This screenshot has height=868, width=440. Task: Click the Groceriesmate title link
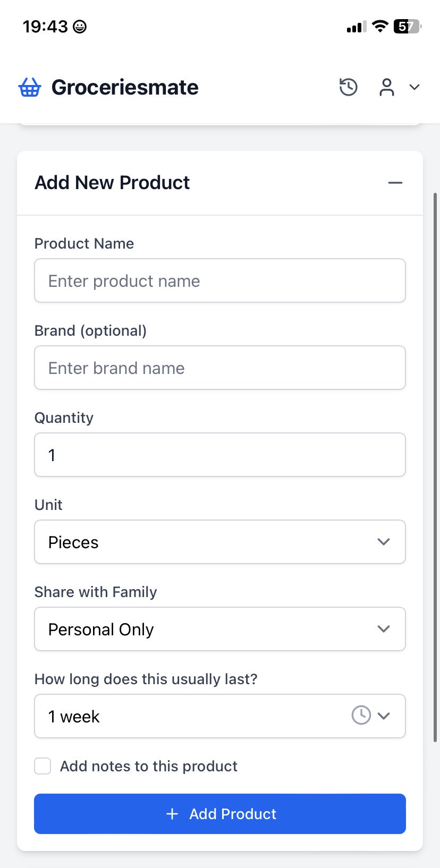(x=125, y=87)
